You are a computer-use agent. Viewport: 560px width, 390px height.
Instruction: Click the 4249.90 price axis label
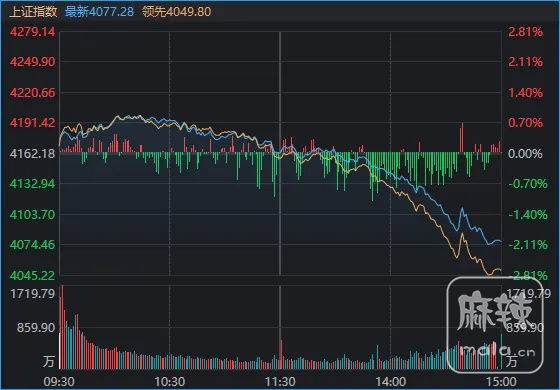pos(32,62)
